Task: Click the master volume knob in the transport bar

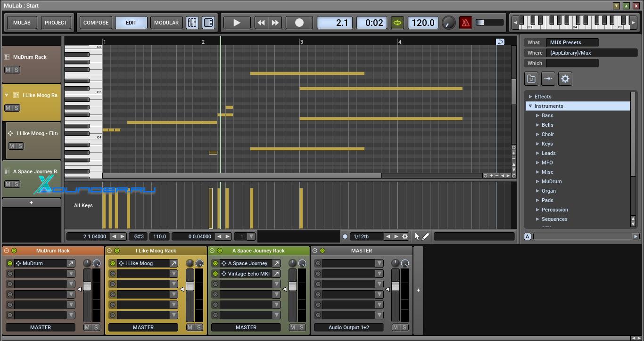Action: click(448, 23)
